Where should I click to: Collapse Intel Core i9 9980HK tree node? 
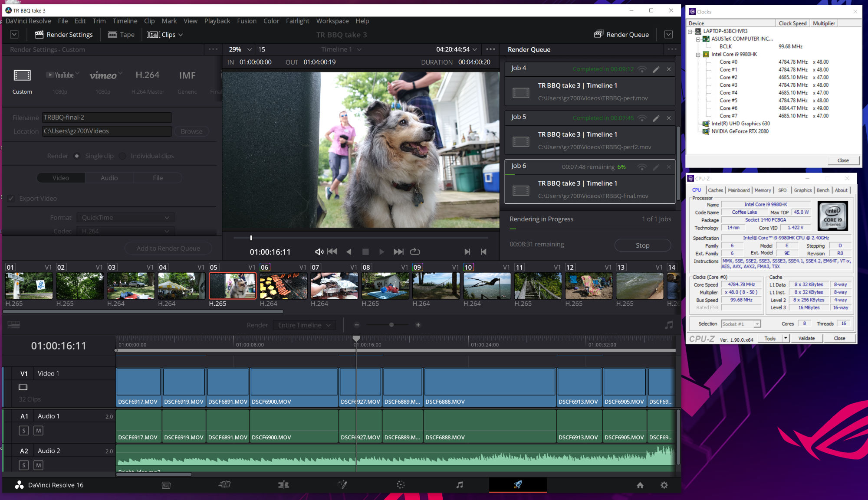coord(698,55)
